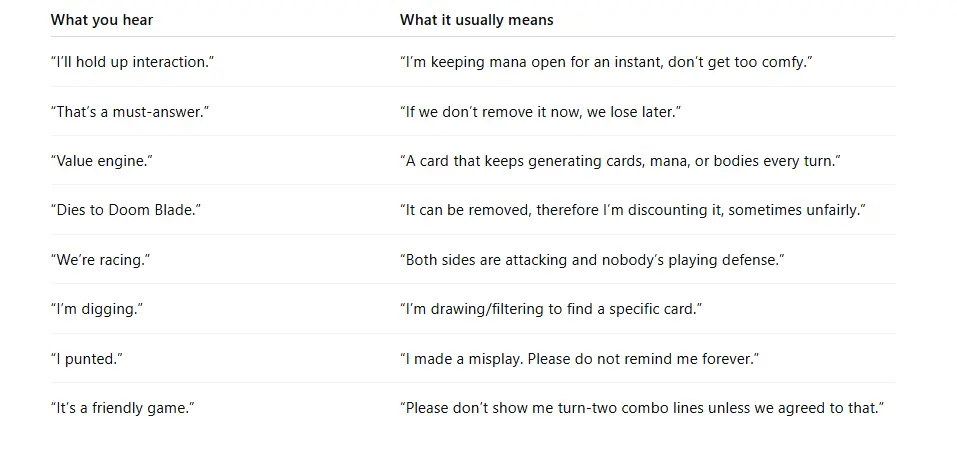Viewport: 957px width, 452px height.
Task: Click the meaning about keeping mana open
Action: (x=605, y=62)
